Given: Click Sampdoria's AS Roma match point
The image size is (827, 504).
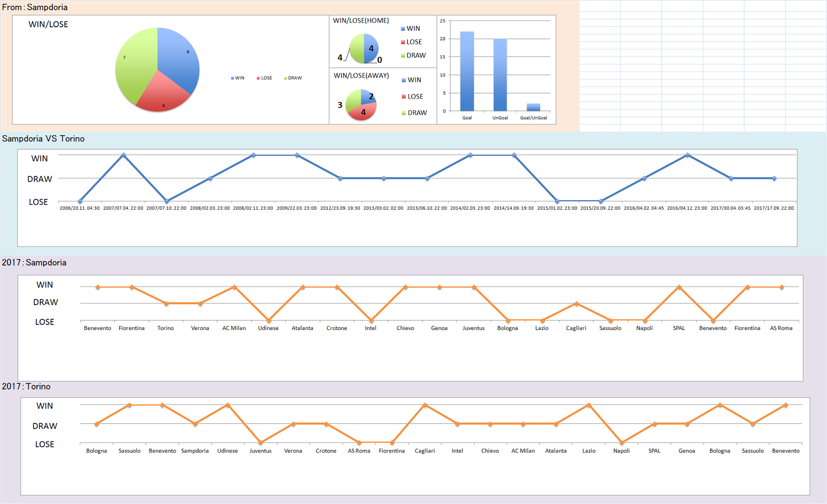Looking at the screenshot, I should tap(782, 287).
